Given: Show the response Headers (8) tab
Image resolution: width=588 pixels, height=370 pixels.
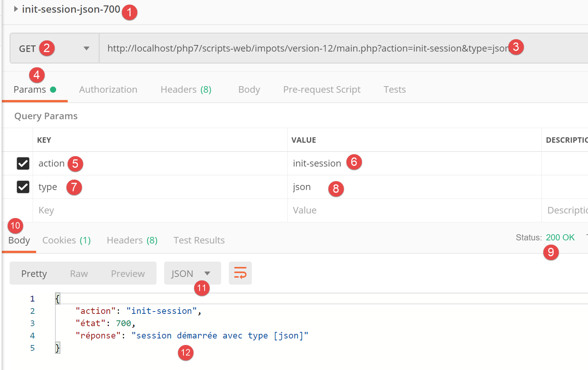Looking at the screenshot, I should pyautogui.click(x=132, y=240).
